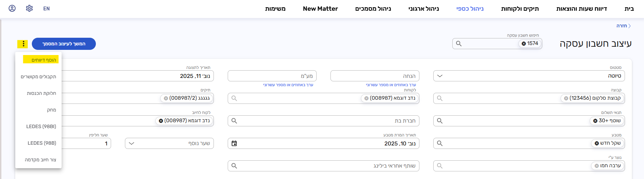This screenshot has height=179, width=644.
Task: Open the user profile icon
Action: [12, 8]
